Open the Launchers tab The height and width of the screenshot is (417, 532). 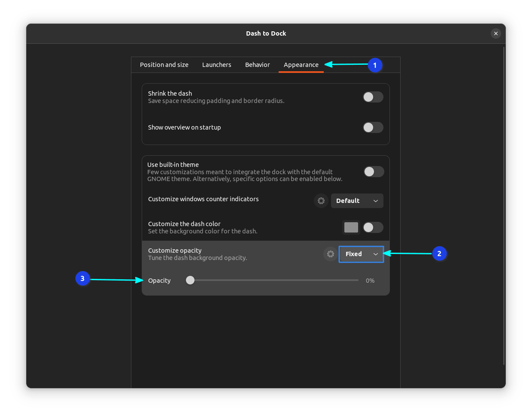tap(216, 65)
